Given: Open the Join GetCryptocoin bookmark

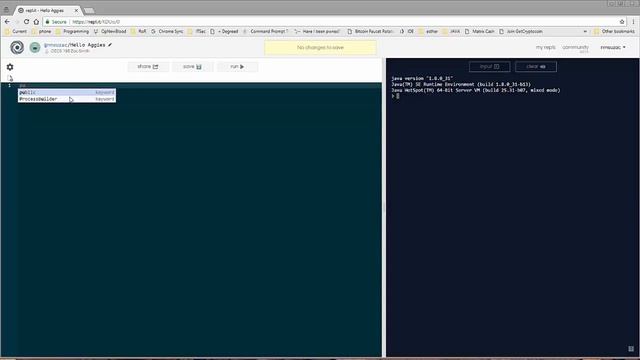Looking at the screenshot, I should tap(521, 31).
